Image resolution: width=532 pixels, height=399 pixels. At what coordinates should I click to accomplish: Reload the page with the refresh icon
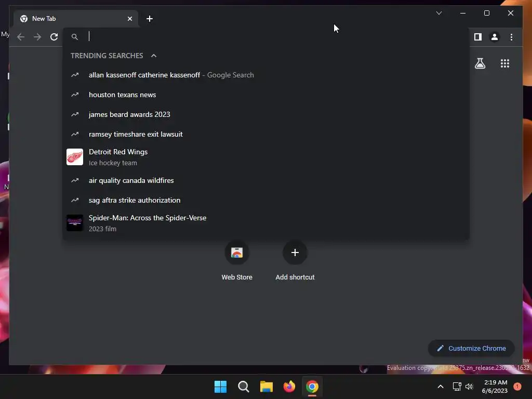pos(54,37)
